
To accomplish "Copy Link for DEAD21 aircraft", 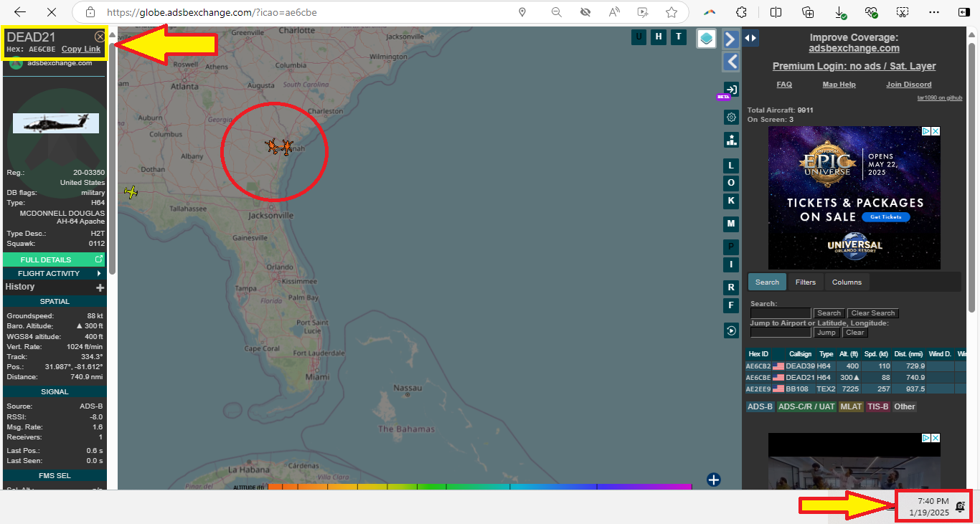I will 81,49.
